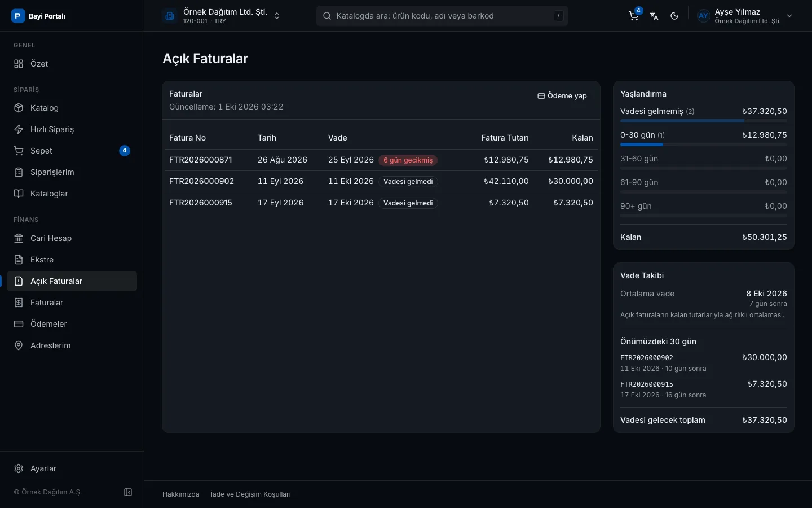Open Ekstre in sidebar
Screen dimensions: 812x508
(72, 260)
